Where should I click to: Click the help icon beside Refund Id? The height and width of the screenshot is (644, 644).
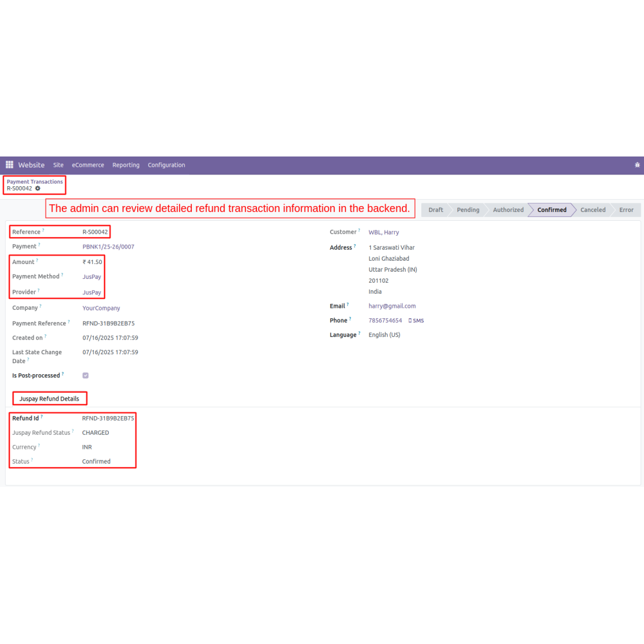(x=42, y=417)
